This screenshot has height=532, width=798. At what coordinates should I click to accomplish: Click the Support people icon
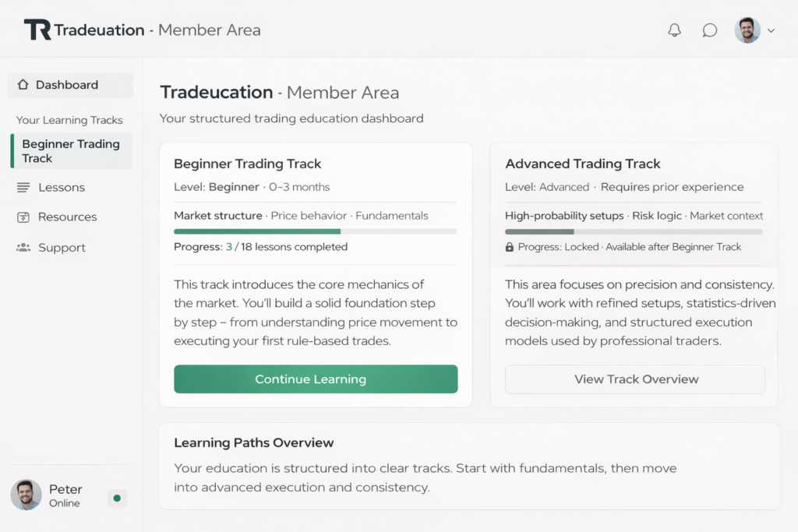click(23, 248)
